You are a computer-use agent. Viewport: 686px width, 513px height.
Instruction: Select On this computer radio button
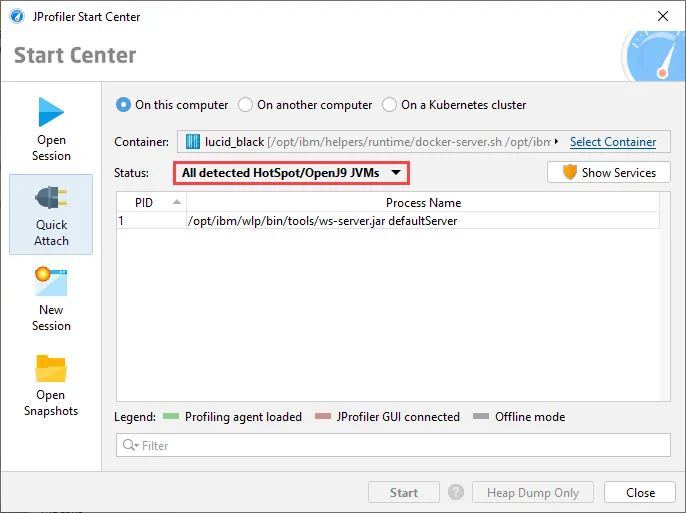coord(123,105)
